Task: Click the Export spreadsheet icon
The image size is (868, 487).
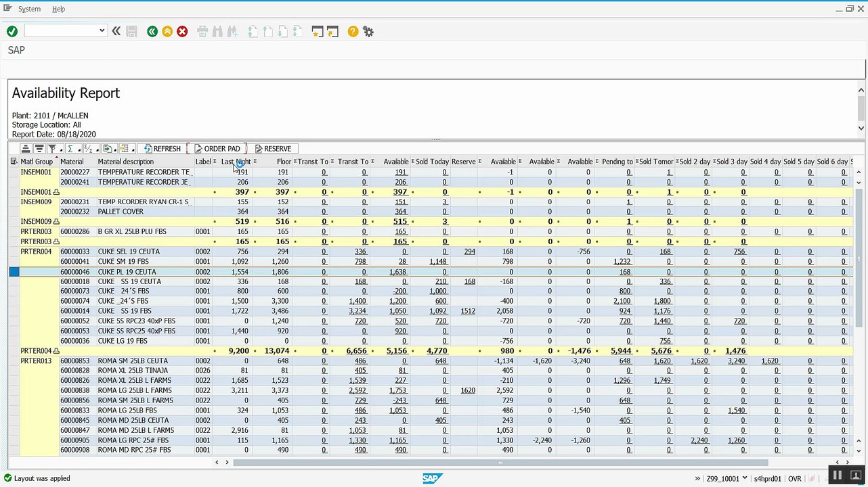Action: point(107,149)
